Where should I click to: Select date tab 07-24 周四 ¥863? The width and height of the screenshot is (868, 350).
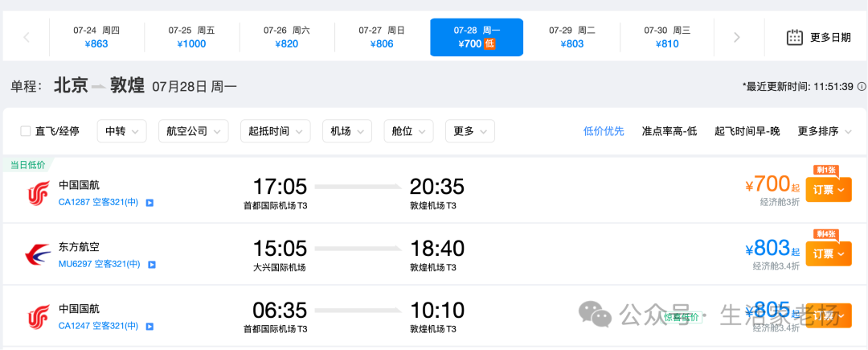(96, 38)
